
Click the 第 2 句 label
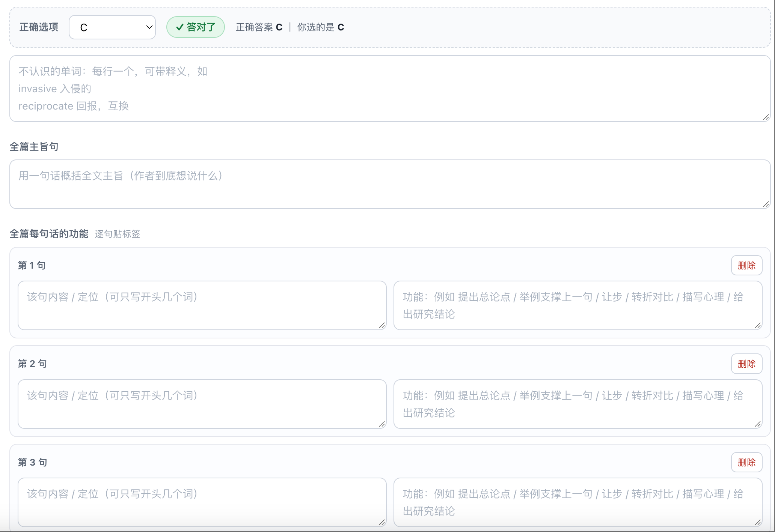coord(32,364)
